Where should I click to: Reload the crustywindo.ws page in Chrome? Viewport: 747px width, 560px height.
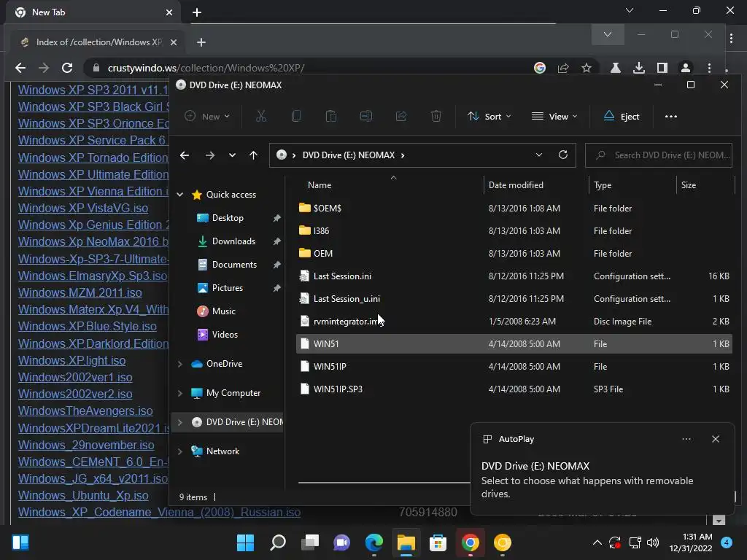coord(67,68)
